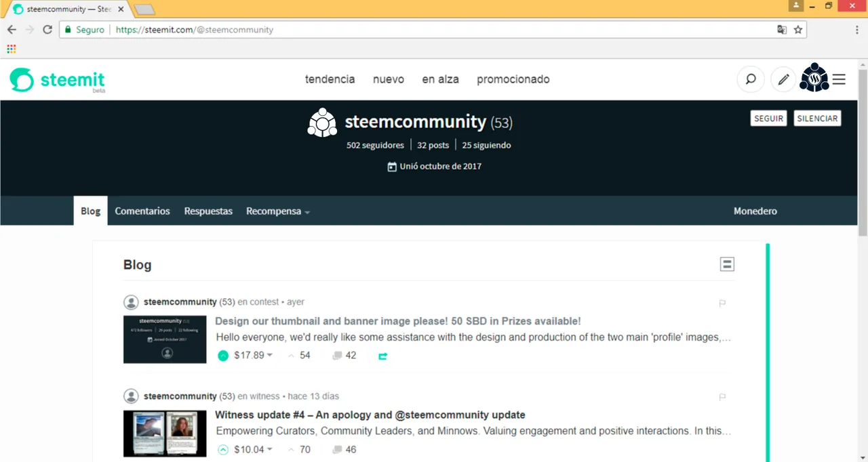Upvote the $17.89 contest post
This screenshot has width=868, height=462.
223,356
